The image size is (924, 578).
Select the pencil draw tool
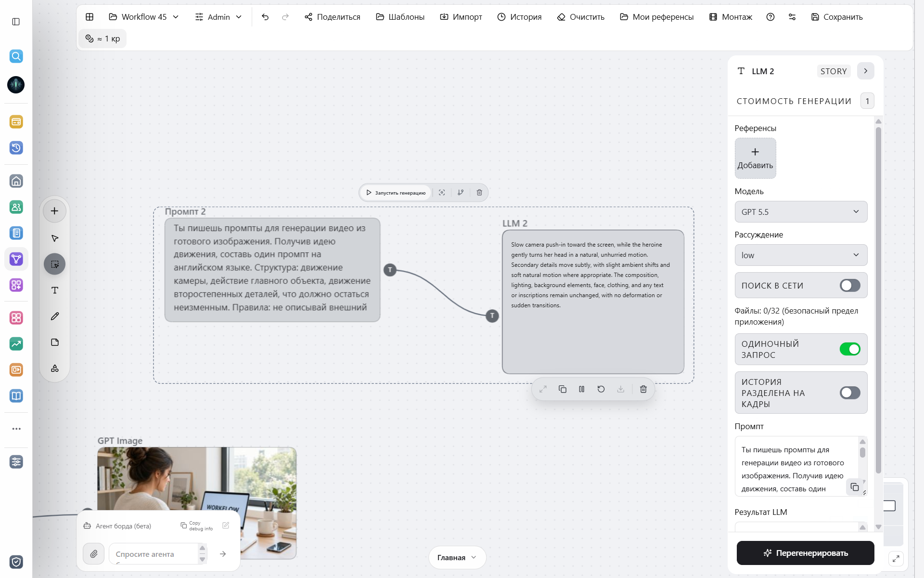pyautogui.click(x=55, y=316)
